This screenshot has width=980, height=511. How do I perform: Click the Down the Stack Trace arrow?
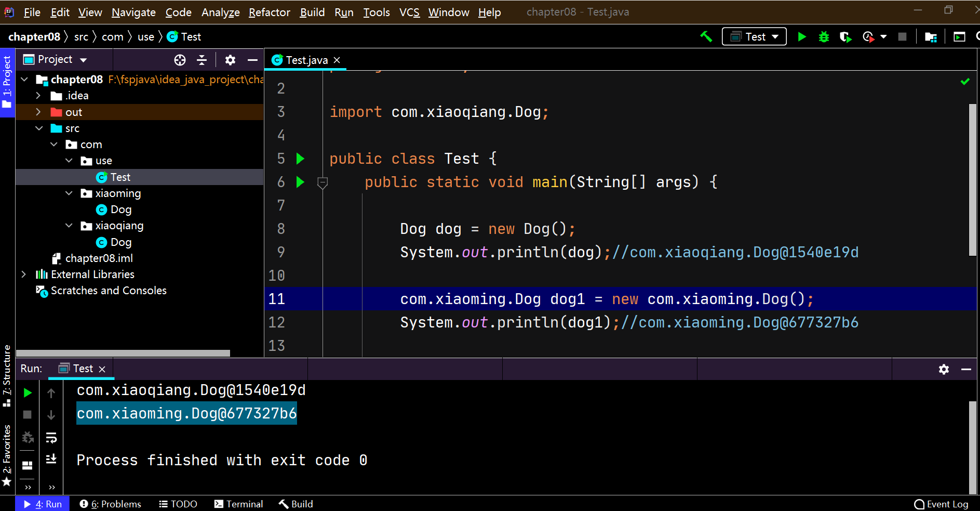51,415
